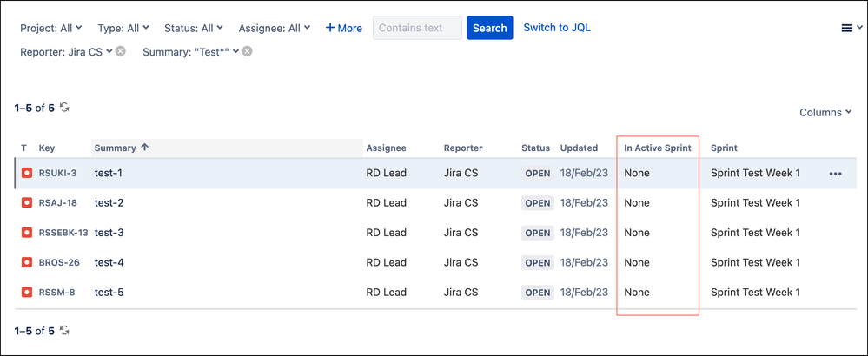Screen dimensions: 868x356
Task: Open the test-2 summary link
Action: point(109,203)
